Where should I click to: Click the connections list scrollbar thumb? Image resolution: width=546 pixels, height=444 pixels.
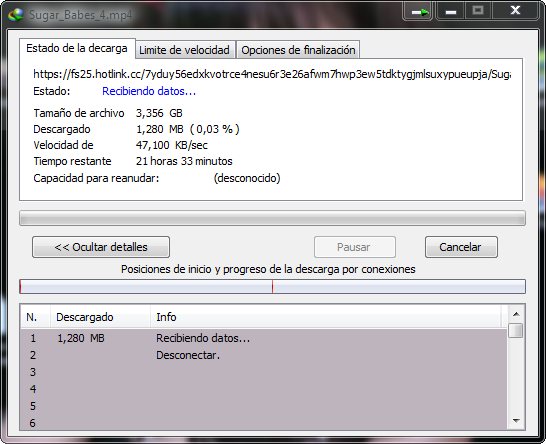[515, 330]
